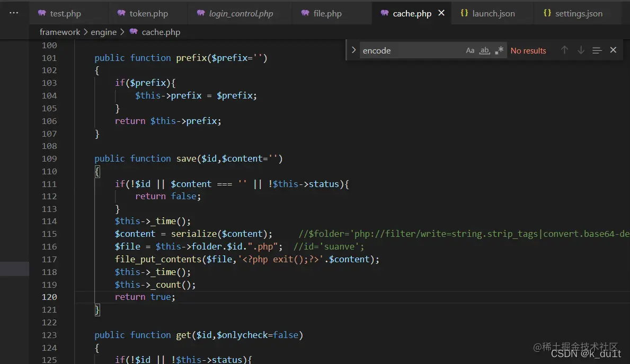This screenshot has height=364, width=630.
Task: Click 'return false;' on line 112
Action: click(168, 196)
